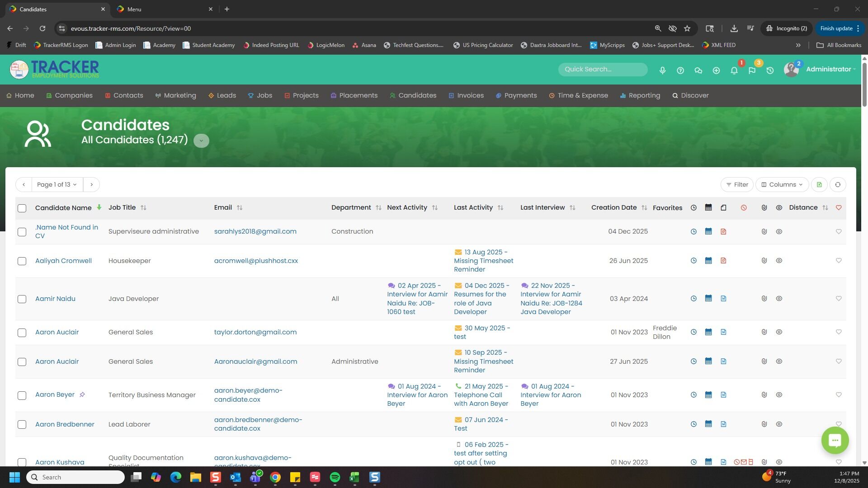
Task: Open the green live chat bubble
Action: (835, 440)
